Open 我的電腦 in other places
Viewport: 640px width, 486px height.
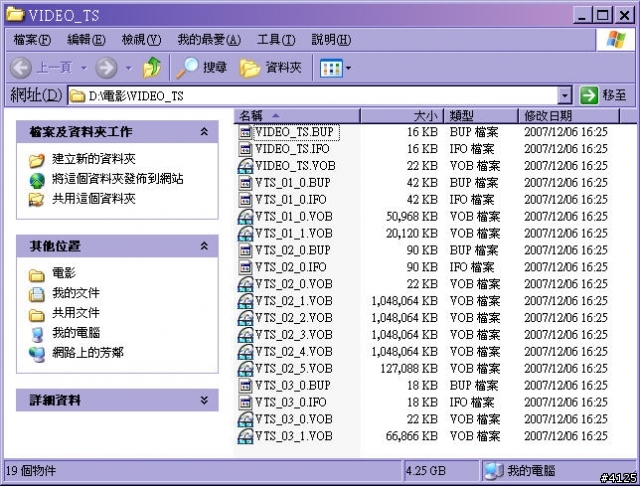[76, 333]
